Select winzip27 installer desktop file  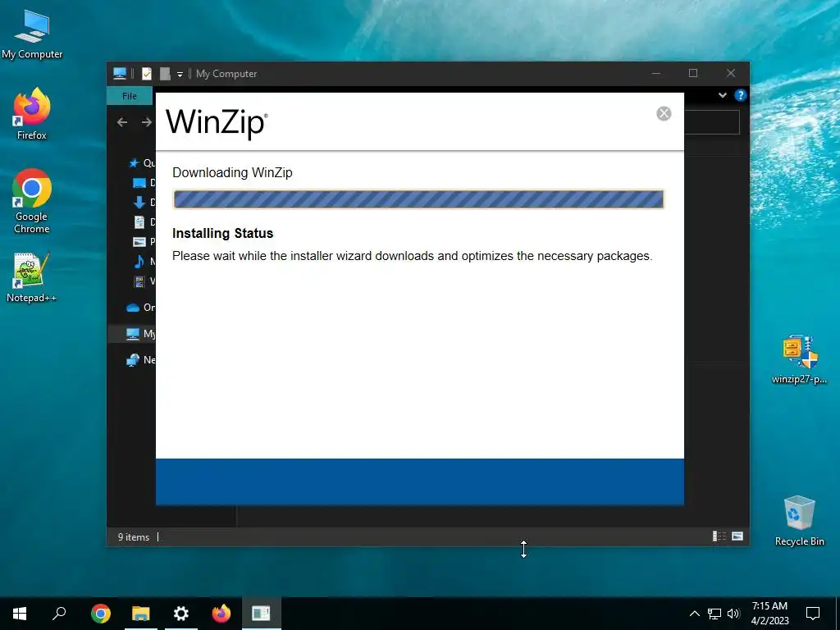pyautogui.click(x=799, y=359)
